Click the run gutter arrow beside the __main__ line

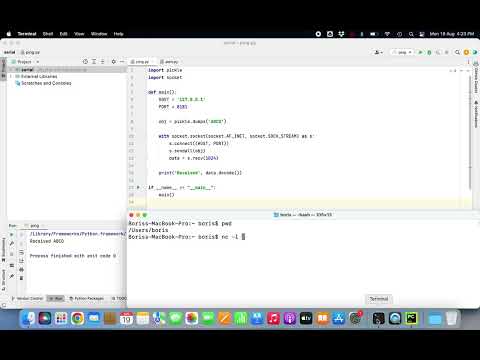138,188
